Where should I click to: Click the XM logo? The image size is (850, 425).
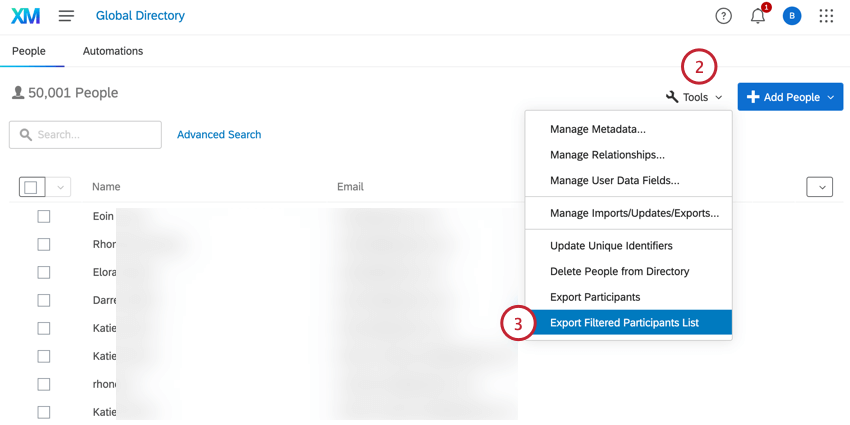pyautogui.click(x=26, y=16)
